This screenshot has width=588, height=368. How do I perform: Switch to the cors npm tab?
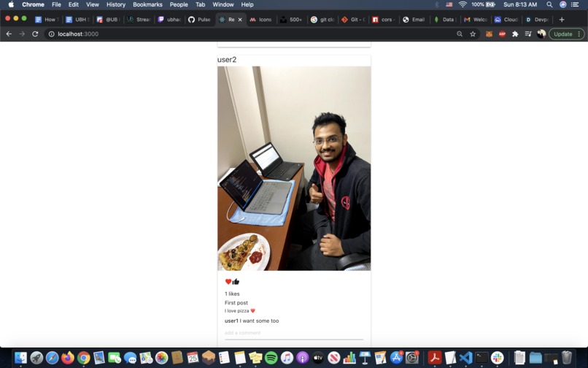click(x=384, y=20)
